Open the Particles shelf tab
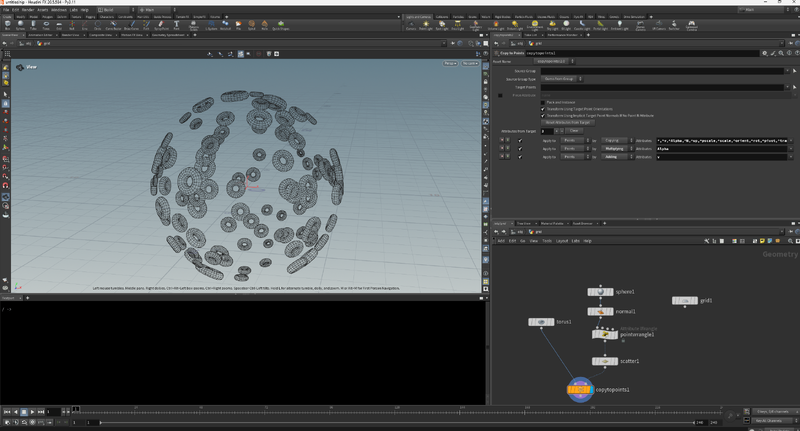800x431 pixels. 458,17
